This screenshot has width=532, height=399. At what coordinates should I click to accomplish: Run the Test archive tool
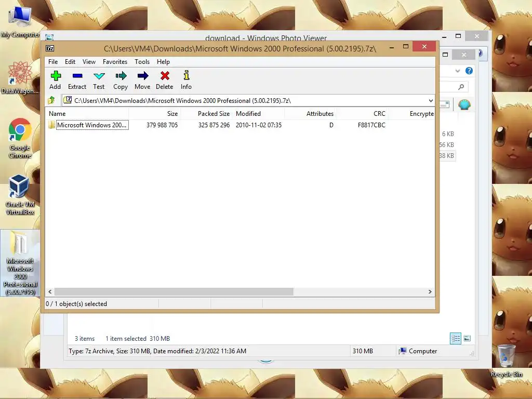99,80
